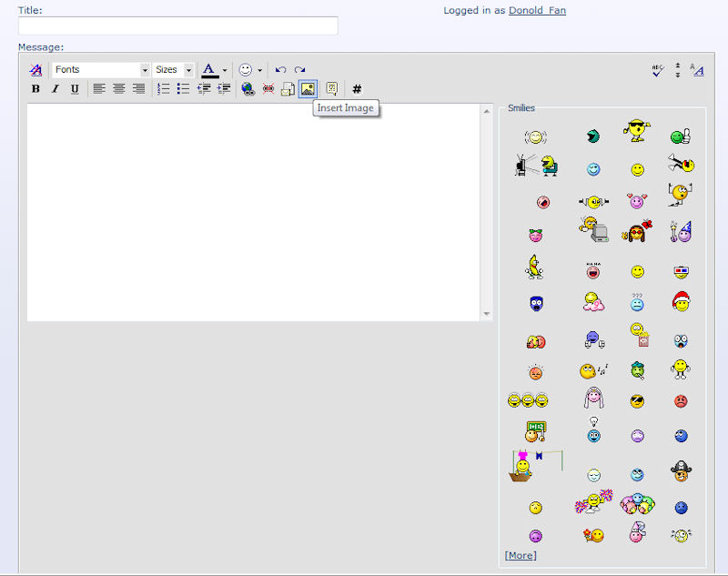Insert the cheerleader pom-pom smiley

coord(594,501)
